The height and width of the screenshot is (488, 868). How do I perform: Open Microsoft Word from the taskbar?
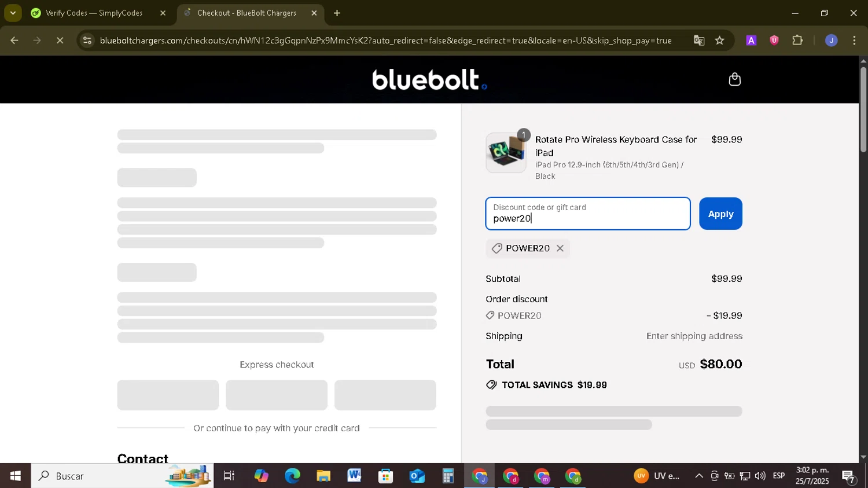[355, 476]
